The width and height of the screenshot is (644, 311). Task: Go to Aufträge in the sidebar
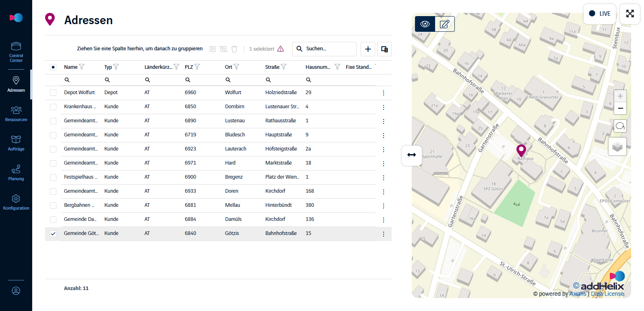[x=16, y=143]
